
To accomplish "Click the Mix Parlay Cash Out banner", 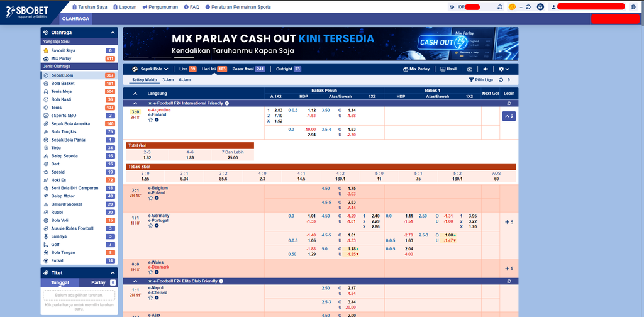I will (x=320, y=43).
